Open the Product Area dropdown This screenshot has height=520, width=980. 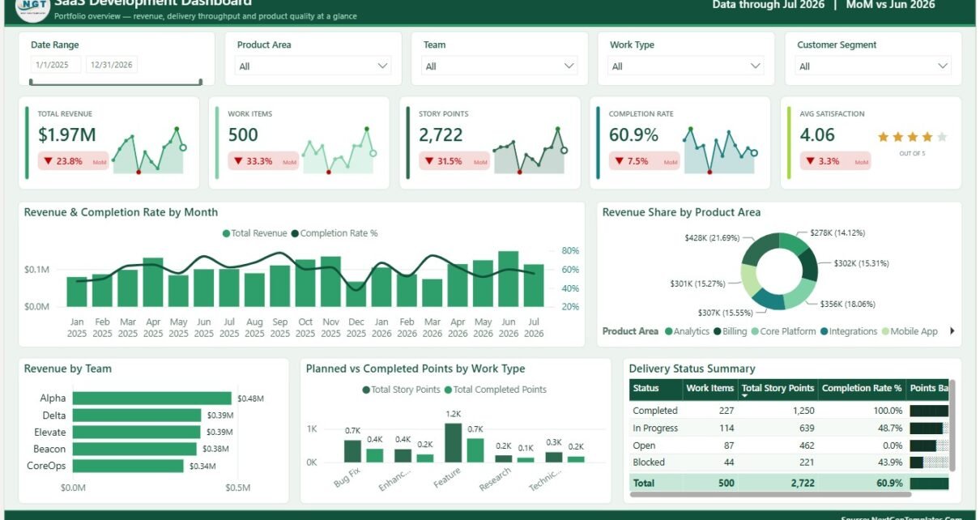[313, 66]
